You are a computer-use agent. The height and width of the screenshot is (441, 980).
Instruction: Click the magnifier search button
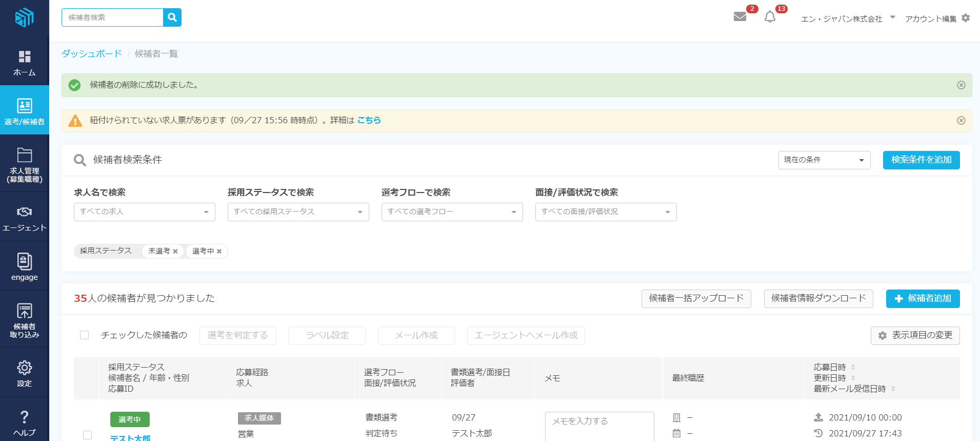click(x=172, y=17)
